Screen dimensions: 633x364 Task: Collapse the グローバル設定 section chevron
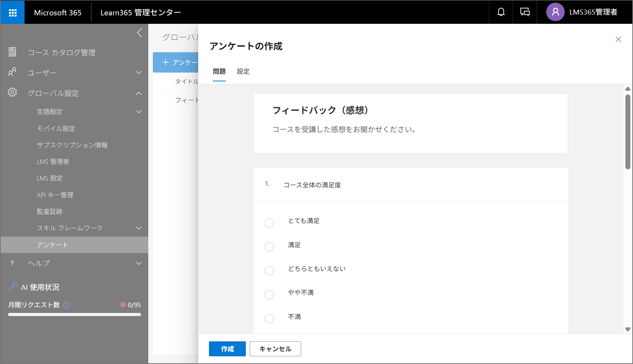[x=139, y=93]
